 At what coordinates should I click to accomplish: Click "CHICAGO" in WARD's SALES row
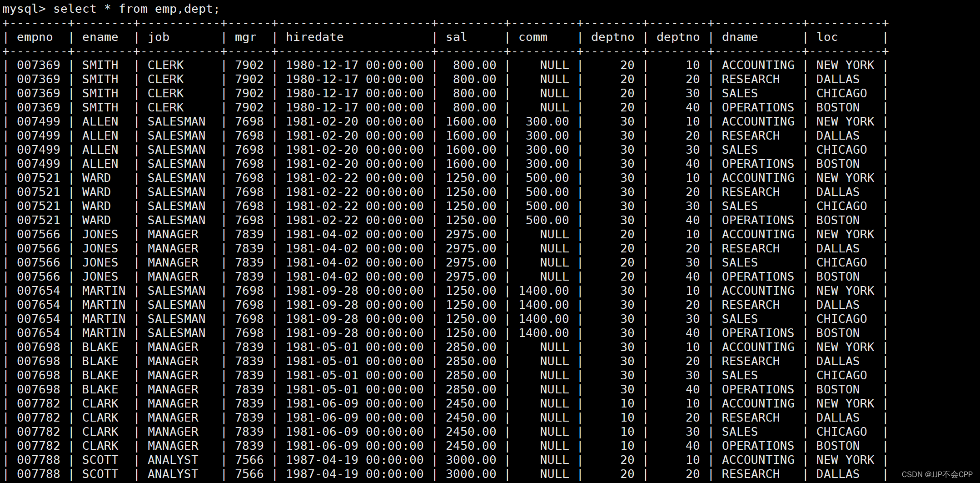(842, 206)
